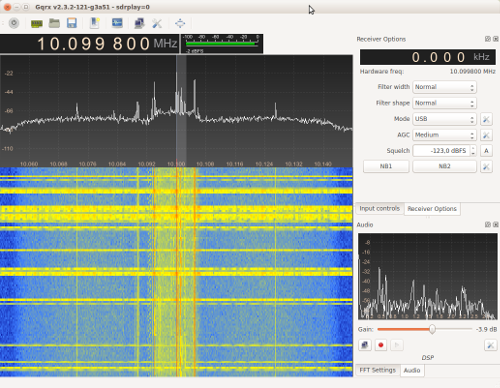Toggle the NB2 noise blanker
This screenshot has height=388, width=500.
[x=444, y=166]
